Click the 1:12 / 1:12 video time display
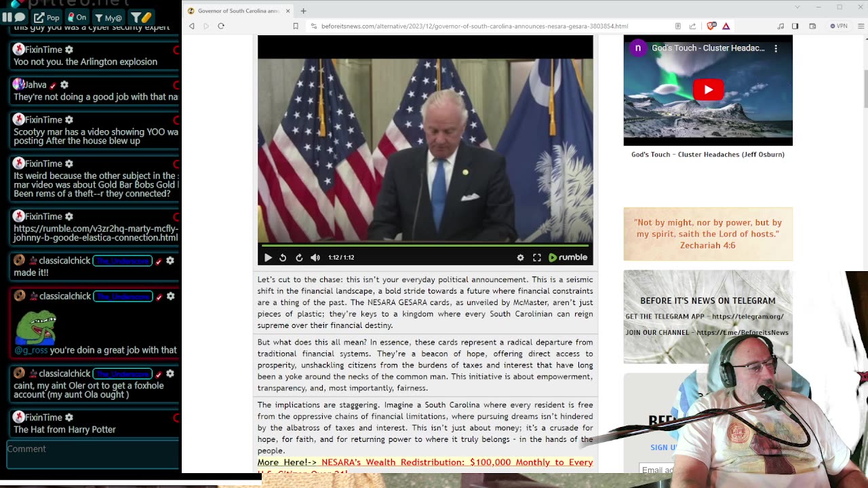 pos(341,258)
